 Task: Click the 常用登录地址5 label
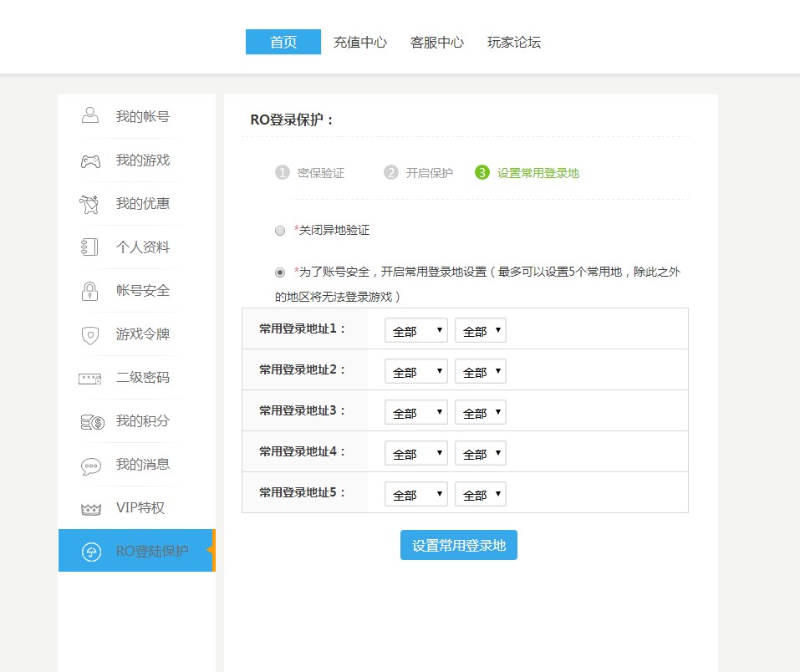point(302,492)
